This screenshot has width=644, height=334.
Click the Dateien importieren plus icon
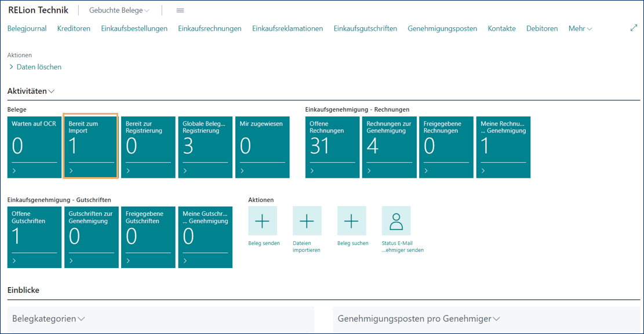click(307, 221)
